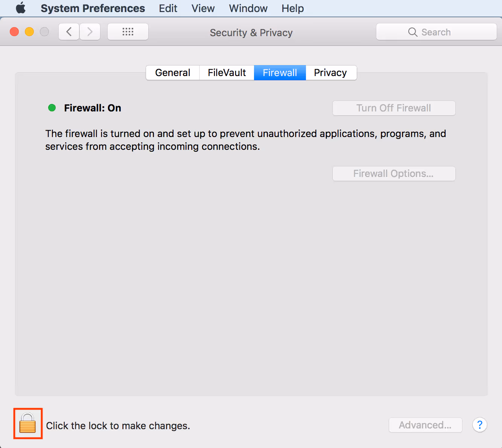Open help with the question mark button
Image resolution: width=502 pixels, height=448 pixels.
pyautogui.click(x=480, y=425)
